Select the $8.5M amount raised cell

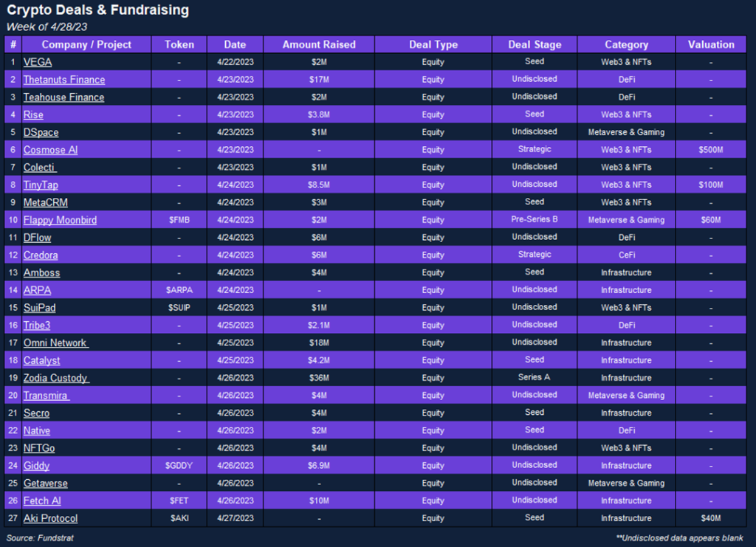[x=319, y=185]
